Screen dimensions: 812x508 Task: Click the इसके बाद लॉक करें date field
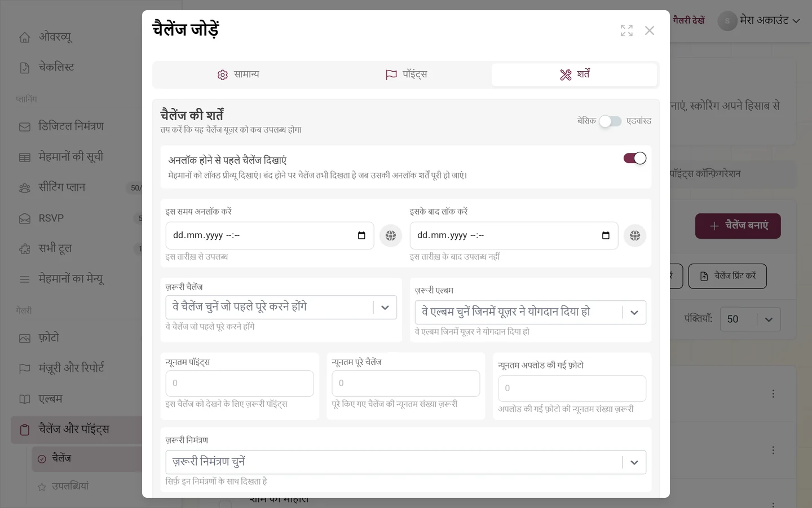click(x=514, y=235)
